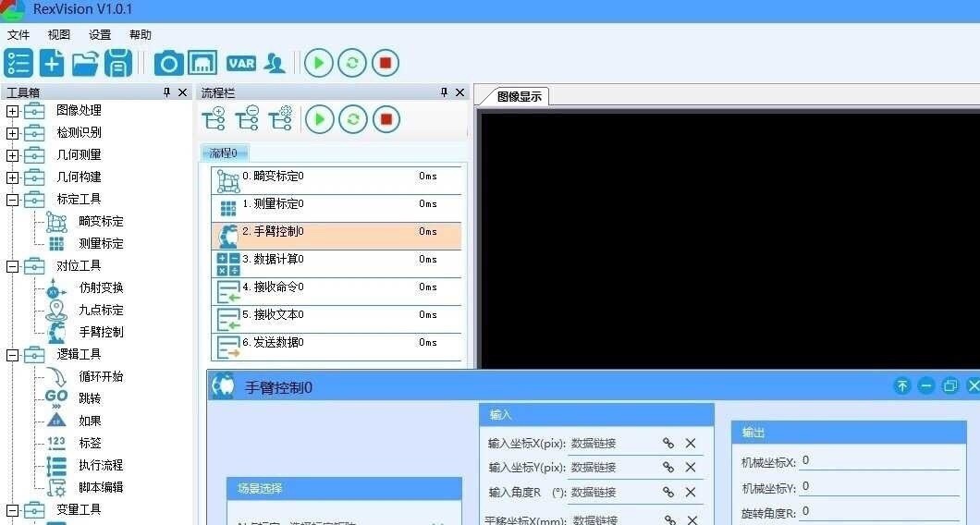Open the 设置 menu

click(x=100, y=35)
